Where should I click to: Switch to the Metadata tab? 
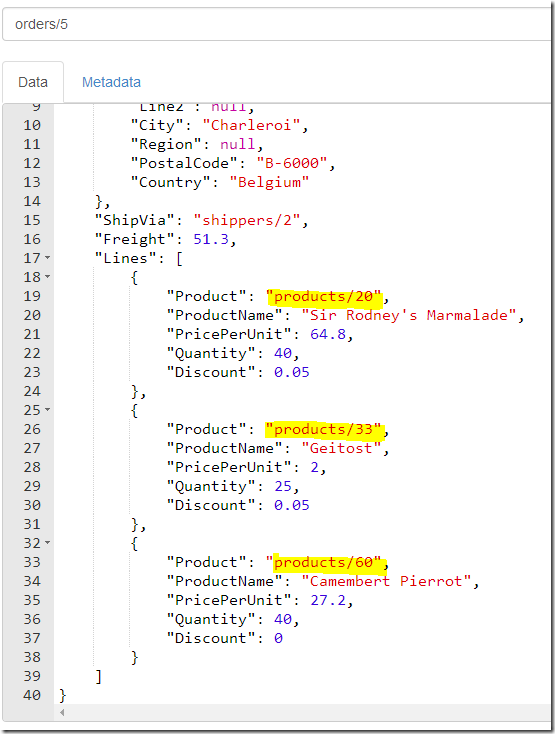[x=111, y=82]
